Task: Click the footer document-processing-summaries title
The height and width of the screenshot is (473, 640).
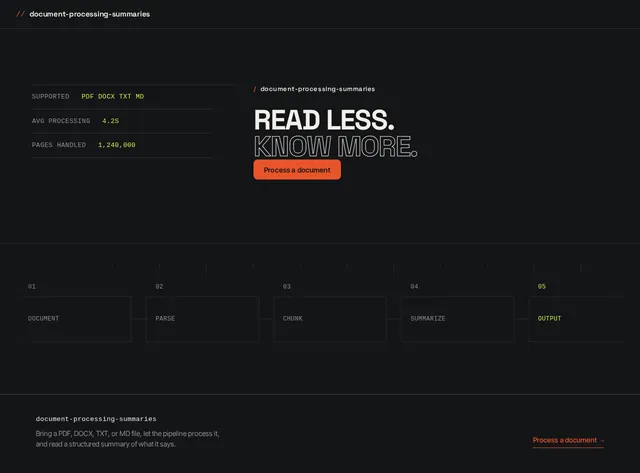Action: click(96, 419)
